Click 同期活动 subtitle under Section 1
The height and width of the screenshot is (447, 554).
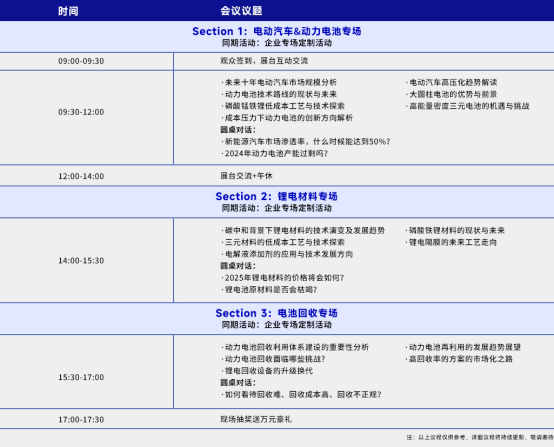(x=277, y=43)
